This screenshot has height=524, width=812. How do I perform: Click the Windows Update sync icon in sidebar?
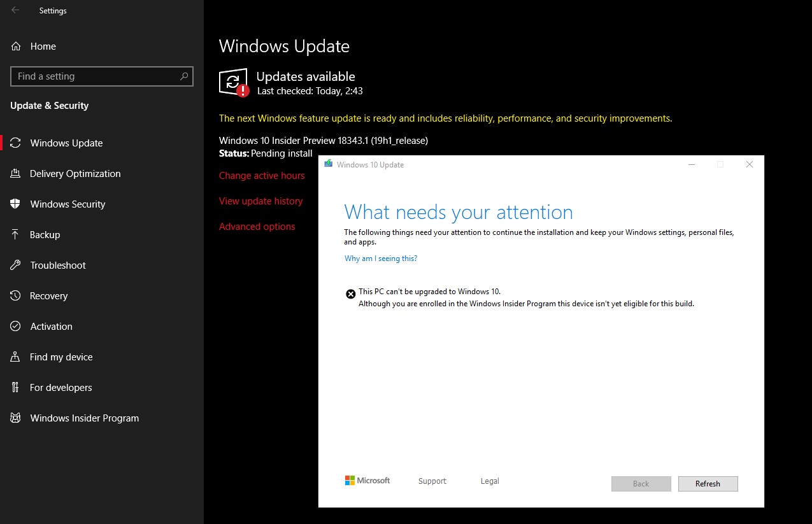point(16,143)
